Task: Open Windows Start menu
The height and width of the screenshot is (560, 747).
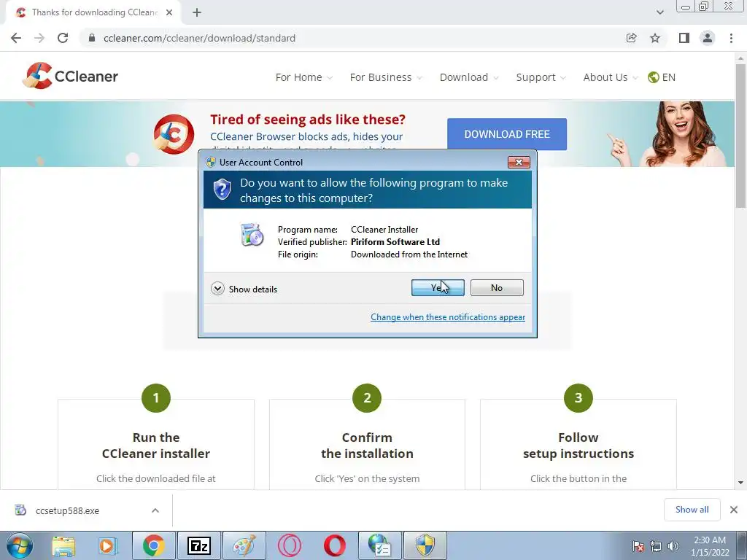Action: 20,545
